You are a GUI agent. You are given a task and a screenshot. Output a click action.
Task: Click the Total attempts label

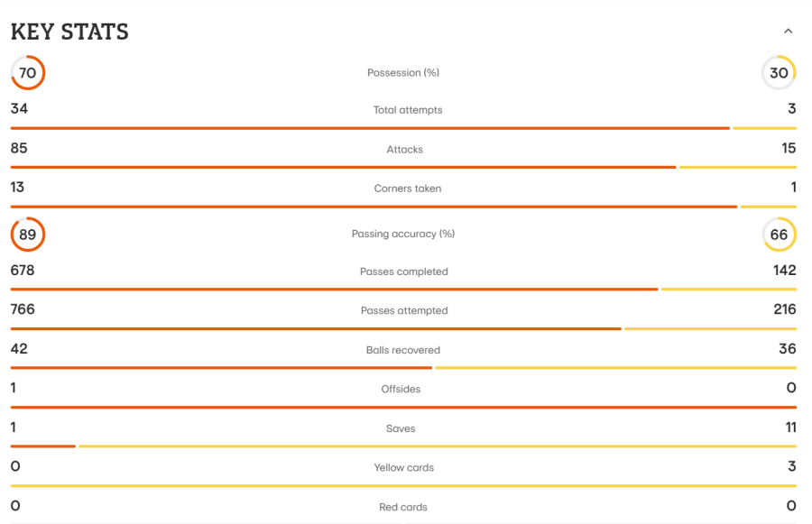coord(408,110)
